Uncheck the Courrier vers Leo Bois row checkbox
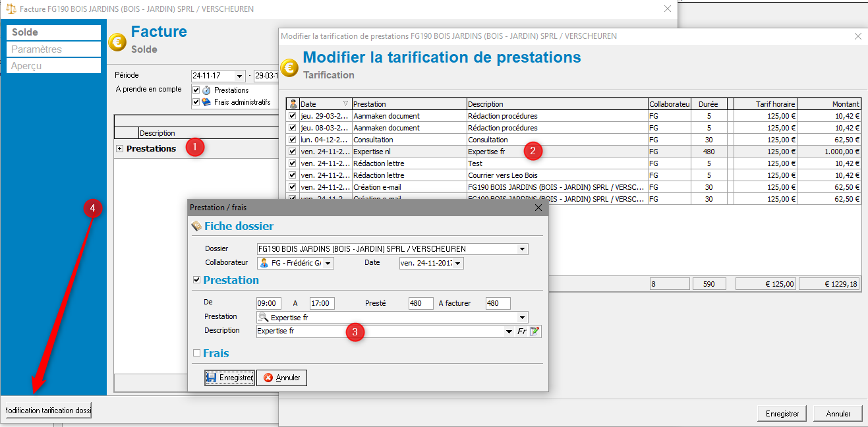This screenshot has width=868, height=427. [293, 175]
